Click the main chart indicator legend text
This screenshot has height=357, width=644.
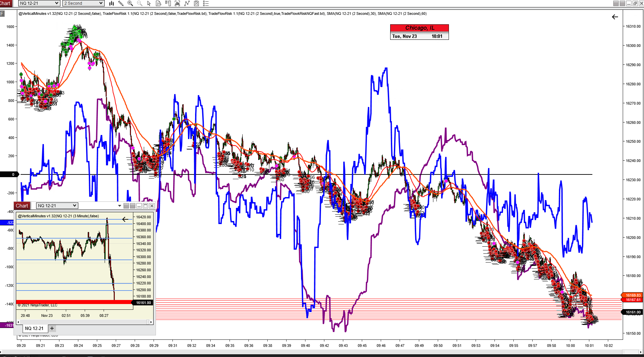click(222, 13)
